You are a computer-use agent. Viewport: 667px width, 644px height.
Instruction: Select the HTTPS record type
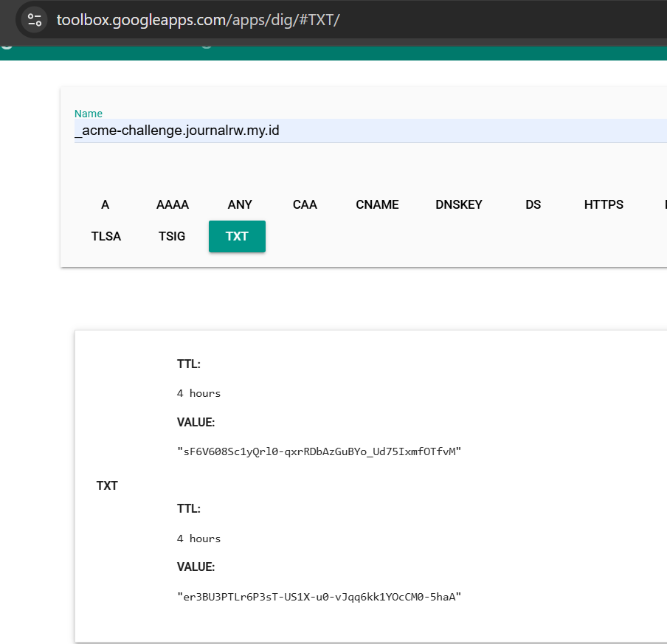[x=603, y=204]
